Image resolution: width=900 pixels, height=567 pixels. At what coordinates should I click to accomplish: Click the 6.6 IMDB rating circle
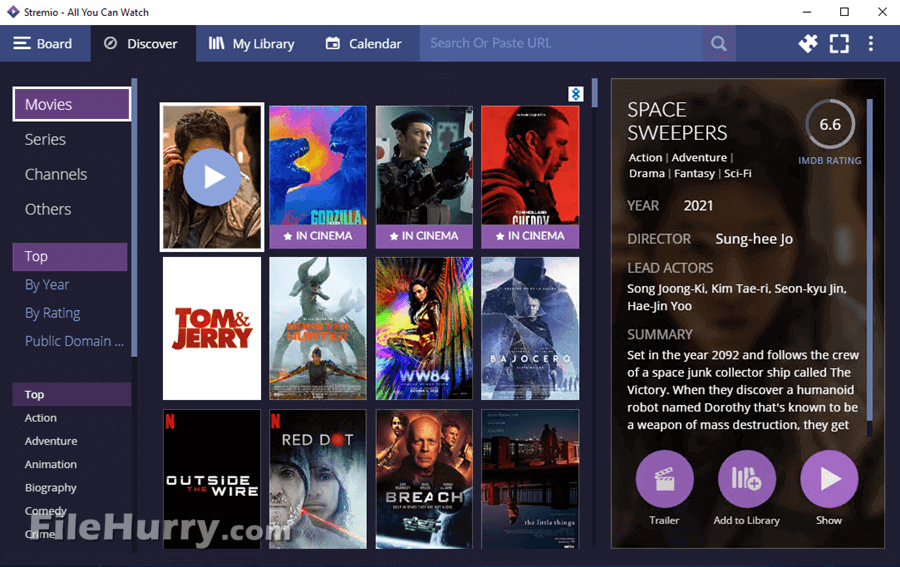[830, 125]
